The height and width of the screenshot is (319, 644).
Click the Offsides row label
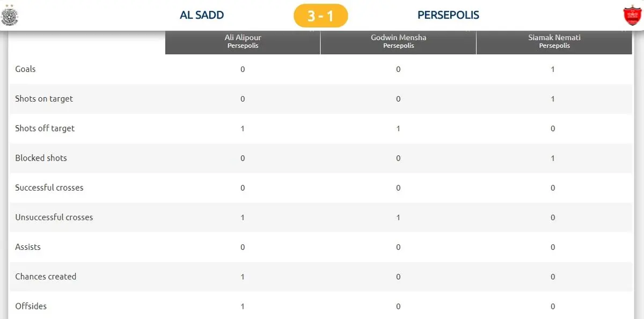31,306
